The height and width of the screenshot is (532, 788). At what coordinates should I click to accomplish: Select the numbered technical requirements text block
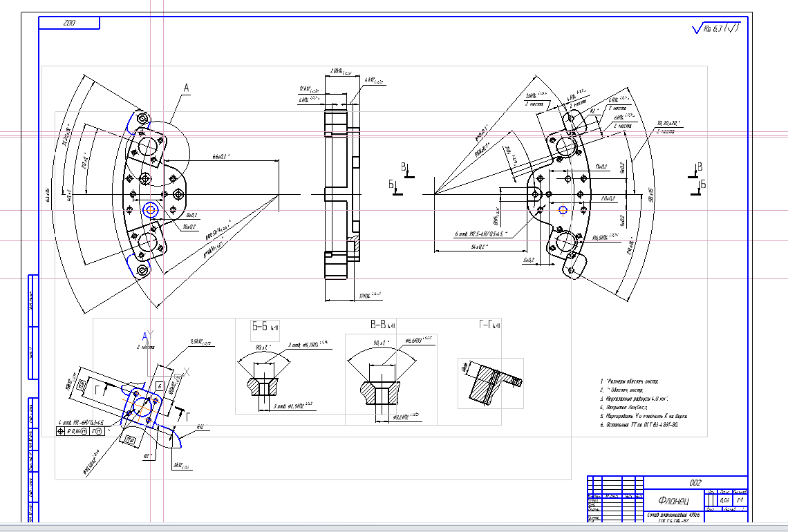point(640,403)
